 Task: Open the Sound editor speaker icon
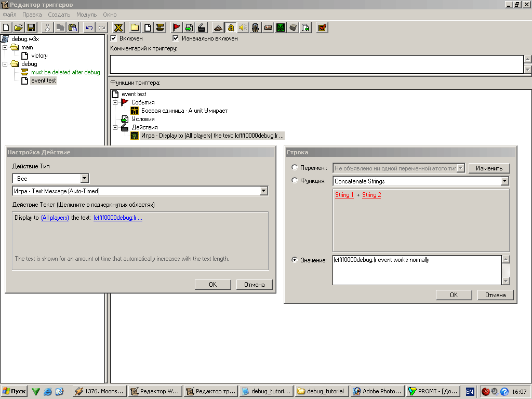click(x=243, y=28)
